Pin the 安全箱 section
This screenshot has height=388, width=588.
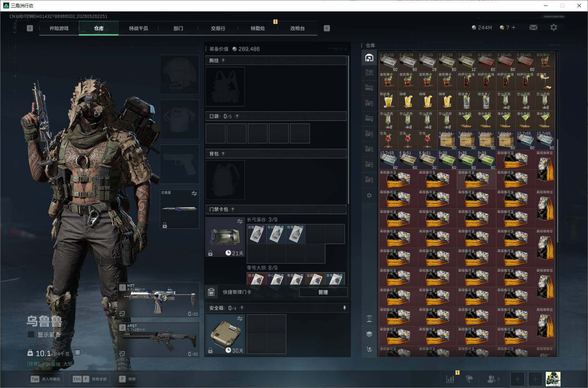[x=344, y=308]
